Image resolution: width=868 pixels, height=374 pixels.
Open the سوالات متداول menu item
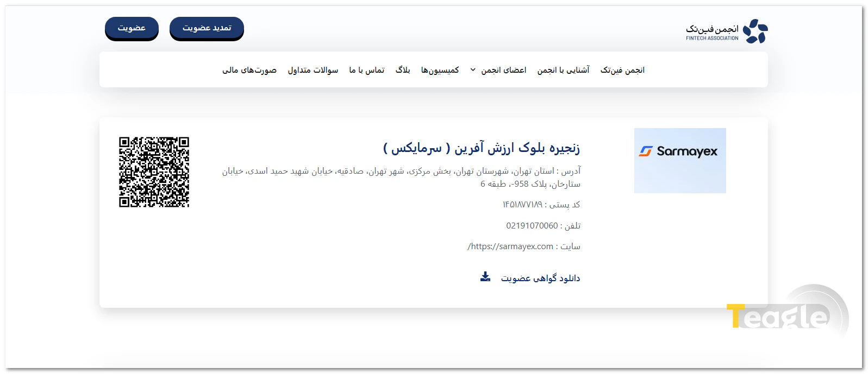tap(313, 70)
